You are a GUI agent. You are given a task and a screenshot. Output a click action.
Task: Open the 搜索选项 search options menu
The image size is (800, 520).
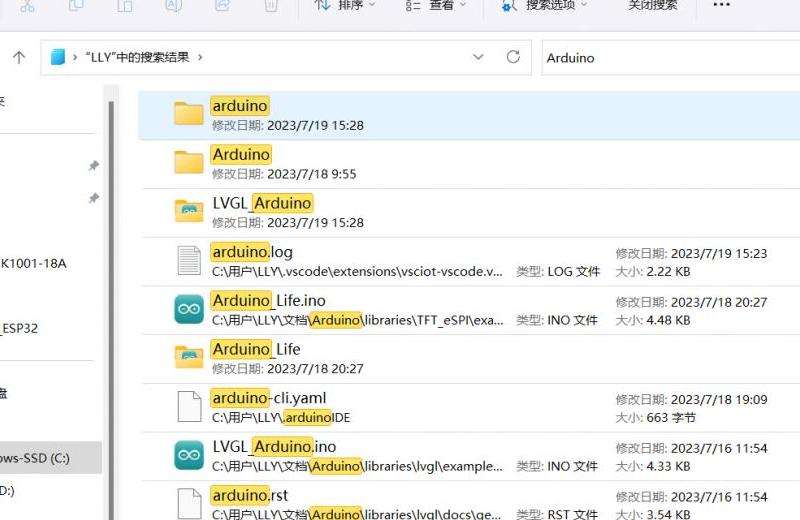pyautogui.click(x=544, y=6)
